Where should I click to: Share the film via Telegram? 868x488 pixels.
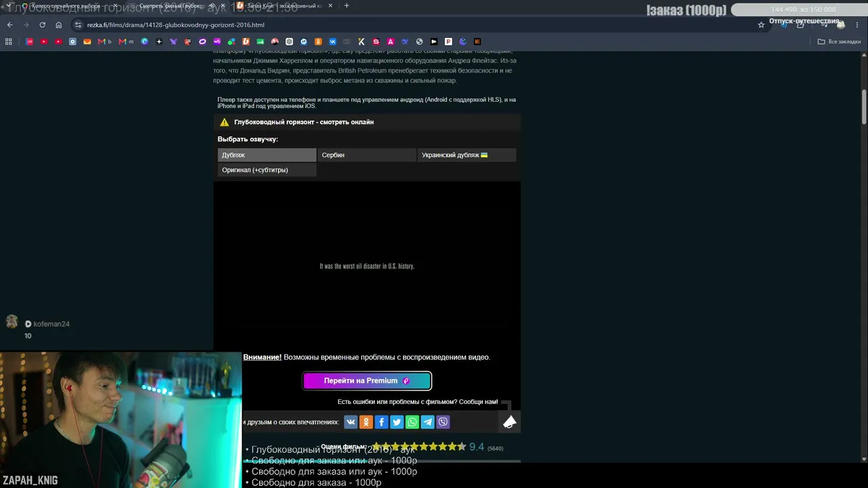[428, 422]
